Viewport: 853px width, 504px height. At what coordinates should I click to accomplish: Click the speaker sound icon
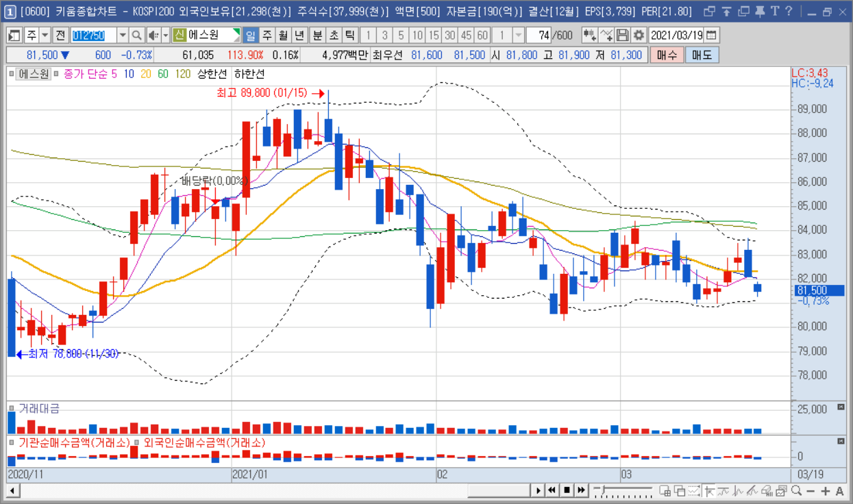pos(153,36)
